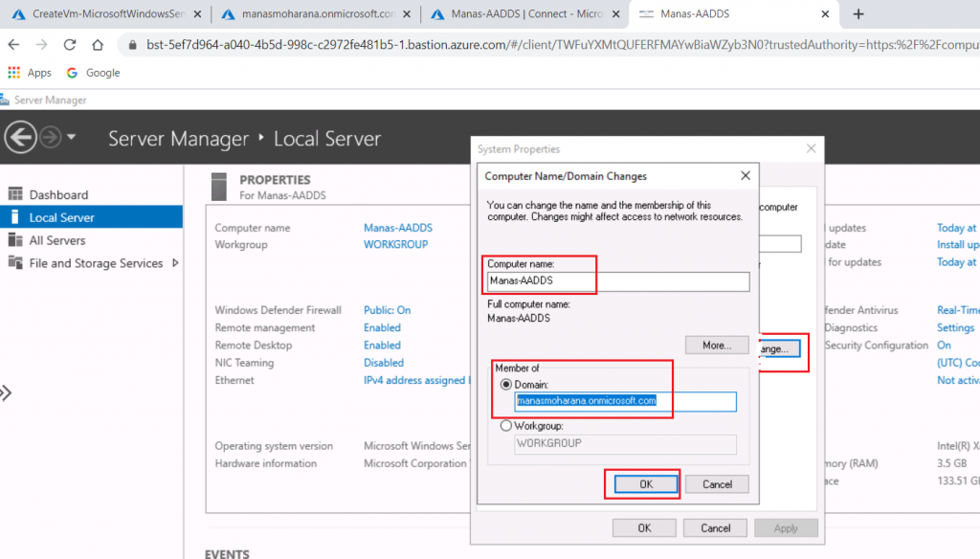Click the More... button

coord(717,345)
